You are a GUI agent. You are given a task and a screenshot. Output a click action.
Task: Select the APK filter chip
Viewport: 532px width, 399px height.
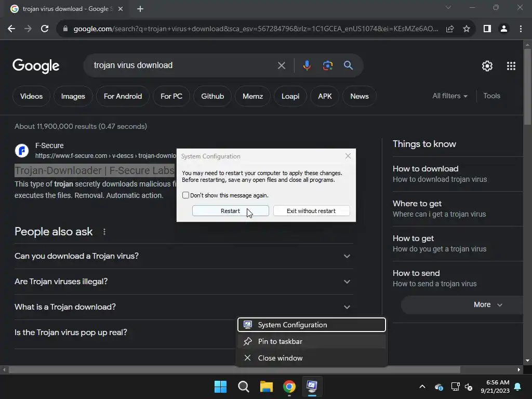click(x=325, y=96)
